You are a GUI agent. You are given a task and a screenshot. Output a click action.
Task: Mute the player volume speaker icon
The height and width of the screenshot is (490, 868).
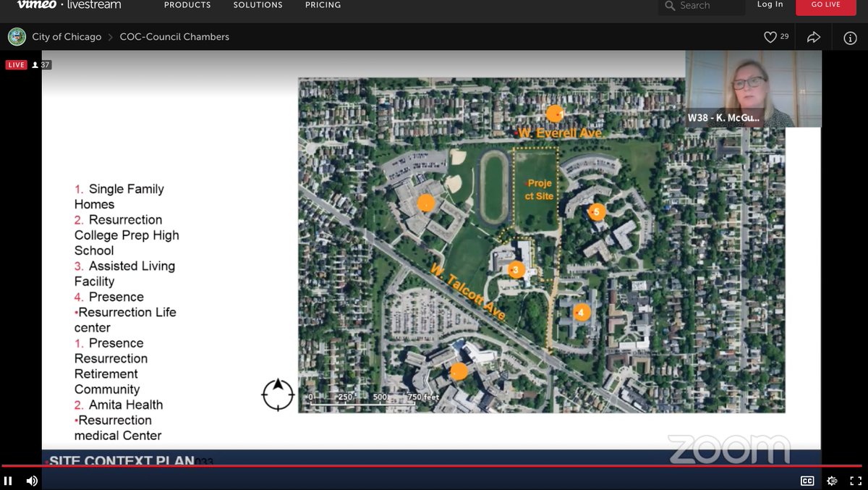pos(32,481)
